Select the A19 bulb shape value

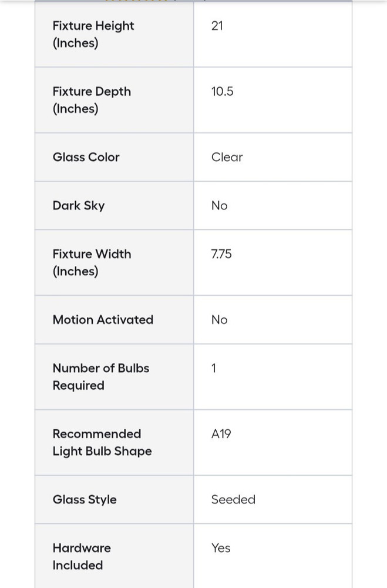(221, 434)
